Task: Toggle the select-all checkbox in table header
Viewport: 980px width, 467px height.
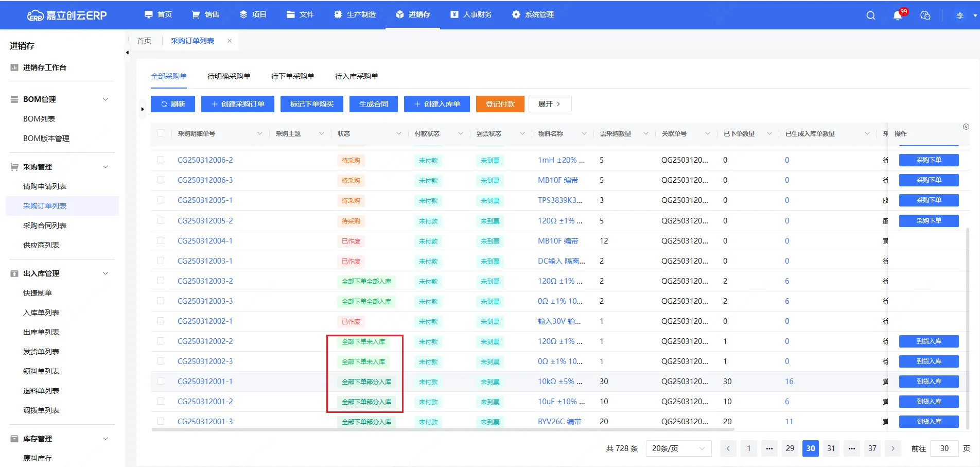Action: coord(161,133)
